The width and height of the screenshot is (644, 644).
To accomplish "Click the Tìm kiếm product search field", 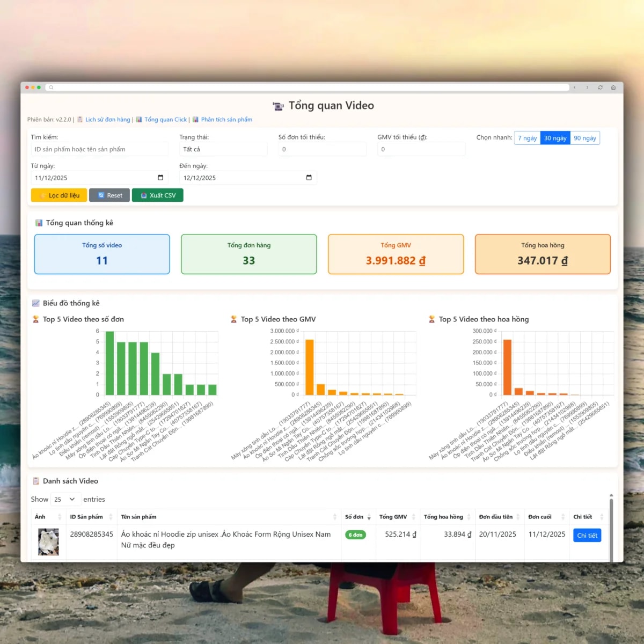I will tap(99, 149).
